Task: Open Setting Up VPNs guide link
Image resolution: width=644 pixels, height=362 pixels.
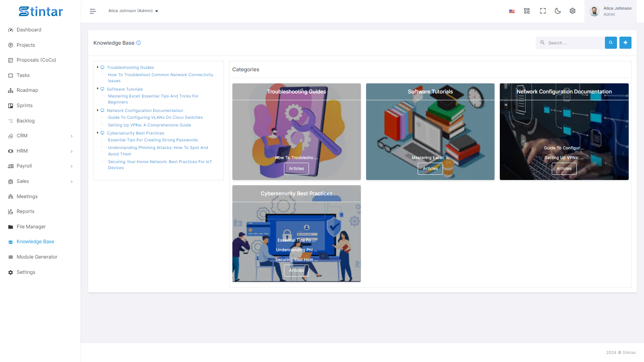Action: click(149, 125)
